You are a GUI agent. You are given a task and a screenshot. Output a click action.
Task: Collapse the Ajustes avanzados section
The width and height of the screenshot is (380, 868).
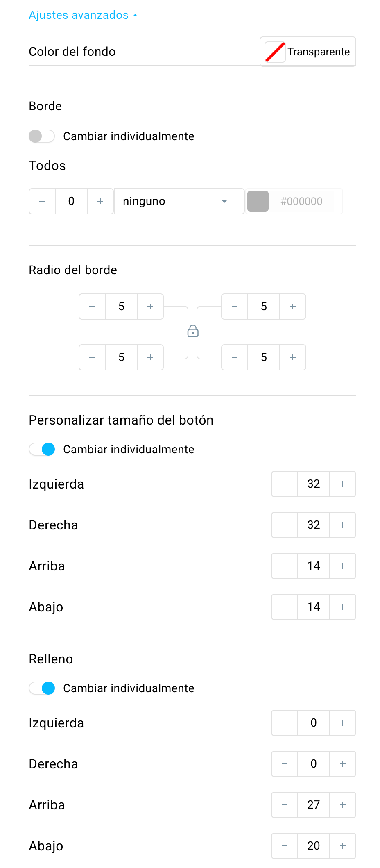pyautogui.click(x=83, y=15)
